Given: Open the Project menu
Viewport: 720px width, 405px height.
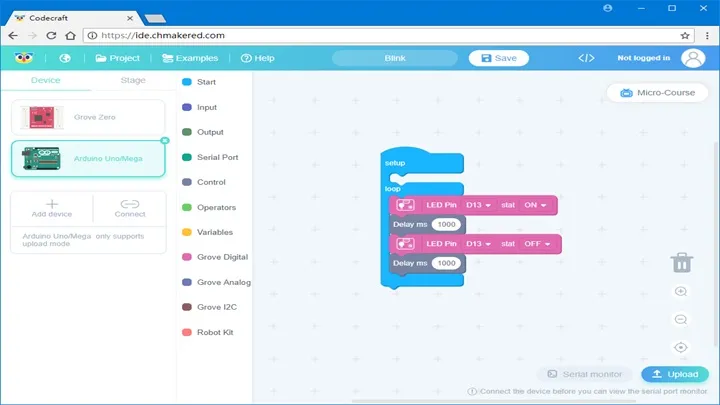Looking at the screenshot, I should (117, 58).
